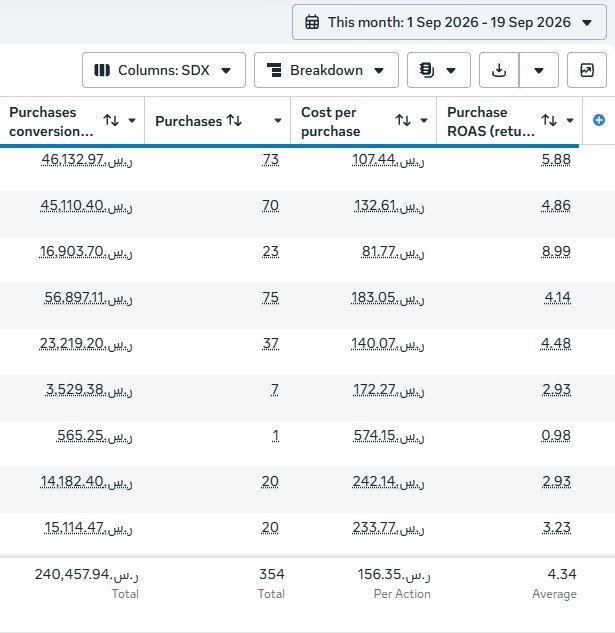Click conversion value 16,903.70
Viewport: 615px width, 633px height.
(86, 252)
